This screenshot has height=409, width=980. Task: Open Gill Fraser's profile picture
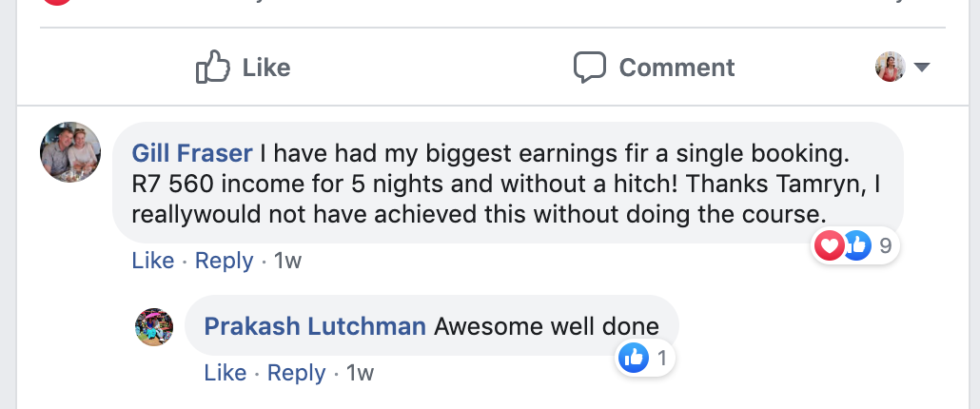70,152
